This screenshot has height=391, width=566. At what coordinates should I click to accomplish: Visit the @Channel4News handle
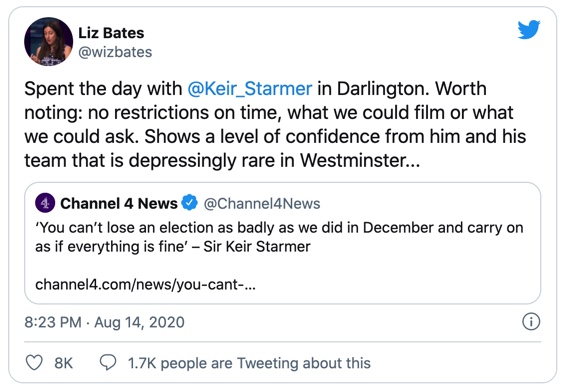(262, 204)
